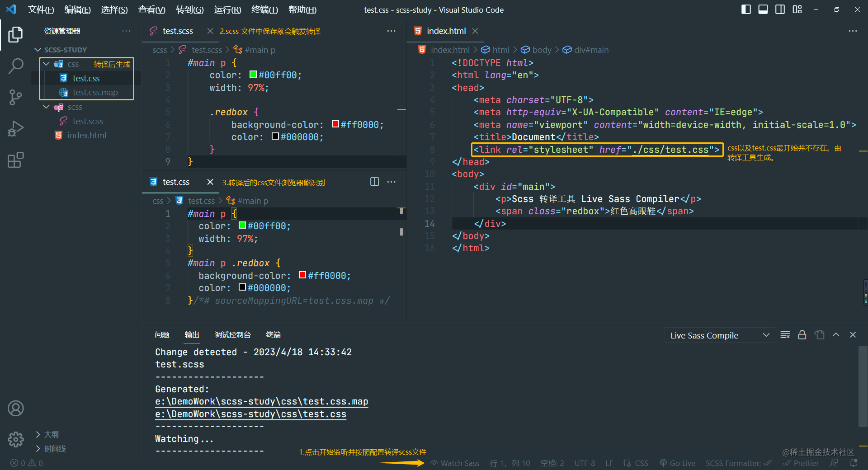
Task: Open the Search view in activity bar
Action: click(16, 66)
